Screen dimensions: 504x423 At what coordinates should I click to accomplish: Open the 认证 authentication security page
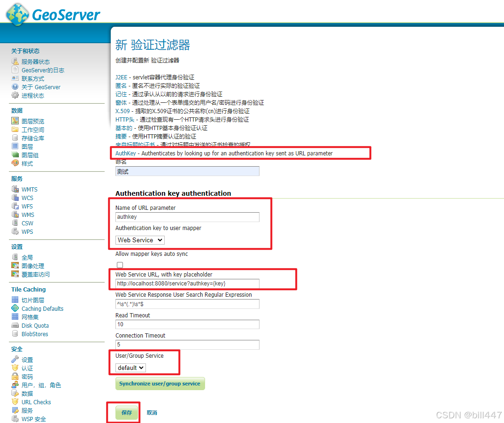click(x=27, y=368)
